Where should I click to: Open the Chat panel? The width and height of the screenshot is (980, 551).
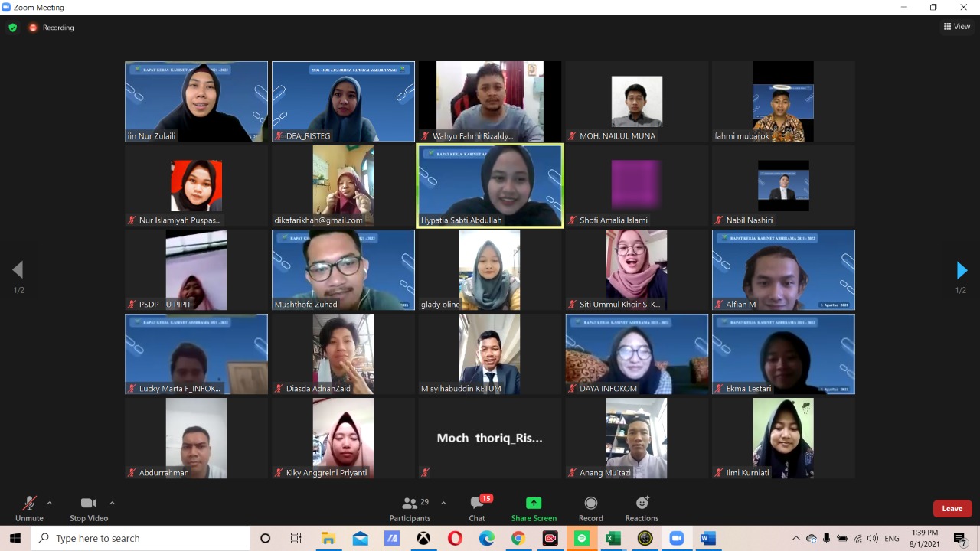tap(477, 508)
